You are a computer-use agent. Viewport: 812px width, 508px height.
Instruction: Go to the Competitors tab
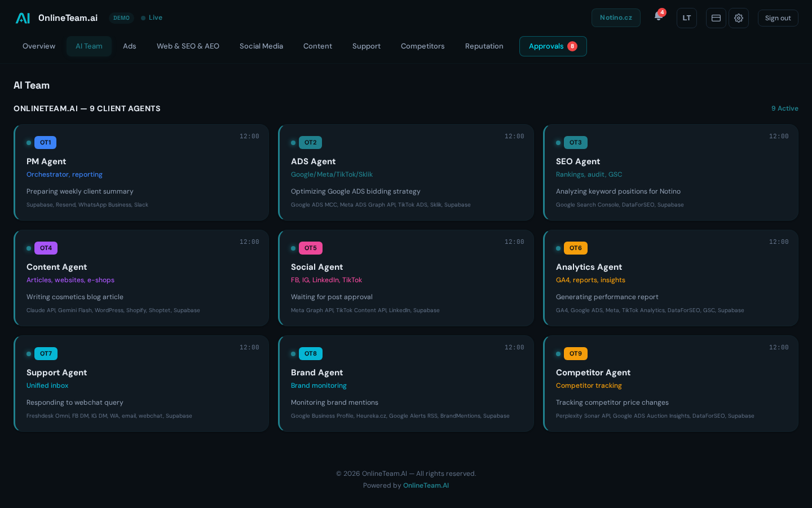[423, 46]
